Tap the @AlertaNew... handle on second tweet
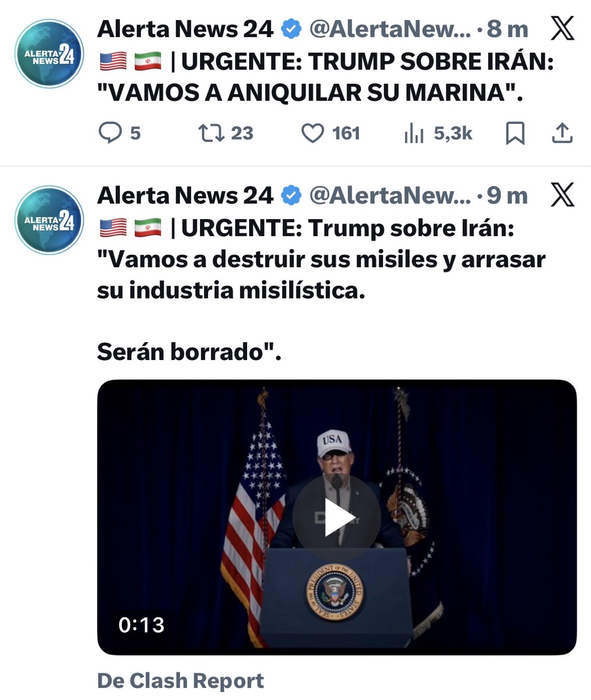Image resolution: width=591 pixels, height=700 pixels. (x=390, y=195)
